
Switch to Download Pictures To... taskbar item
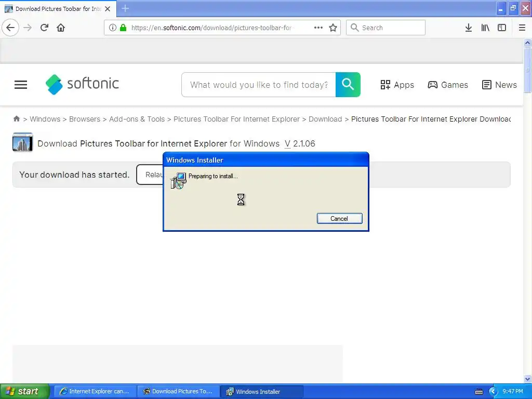[x=178, y=391]
